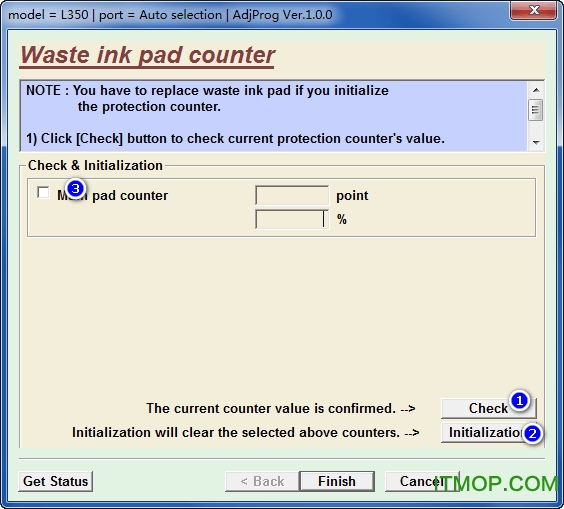Close the AdjProg window with the X
This screenshot has height=509, width=564.
coord(534,10)
